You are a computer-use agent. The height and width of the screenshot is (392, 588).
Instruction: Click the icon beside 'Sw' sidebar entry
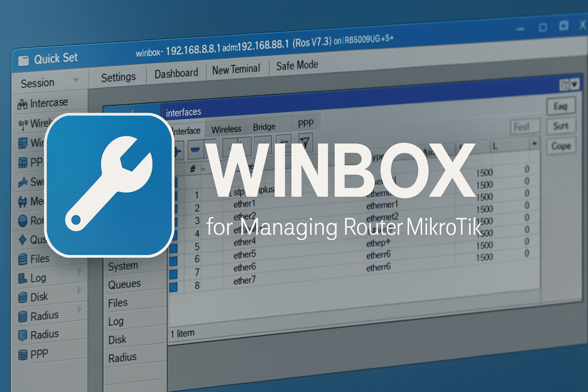(x=23, y=182)
